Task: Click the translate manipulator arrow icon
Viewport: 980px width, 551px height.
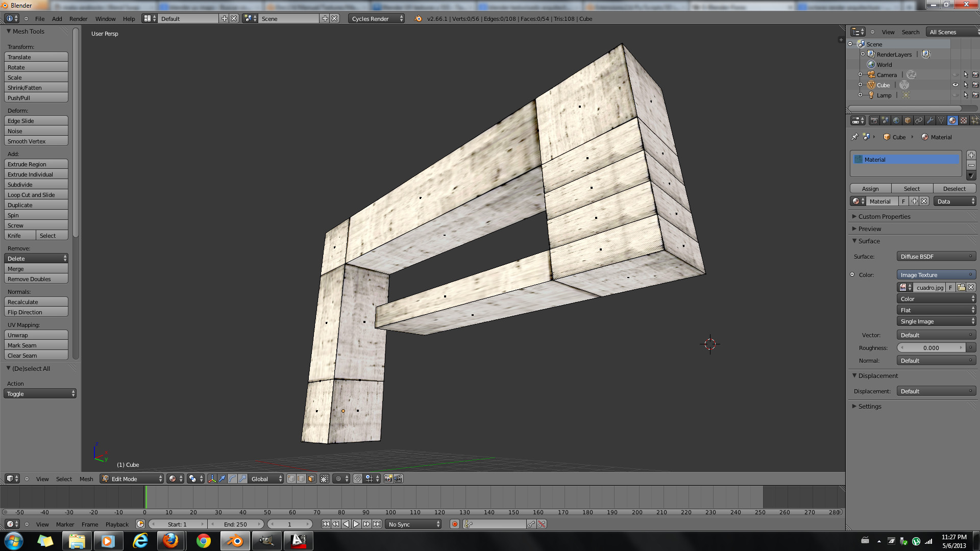Action: tap(222, 479)
